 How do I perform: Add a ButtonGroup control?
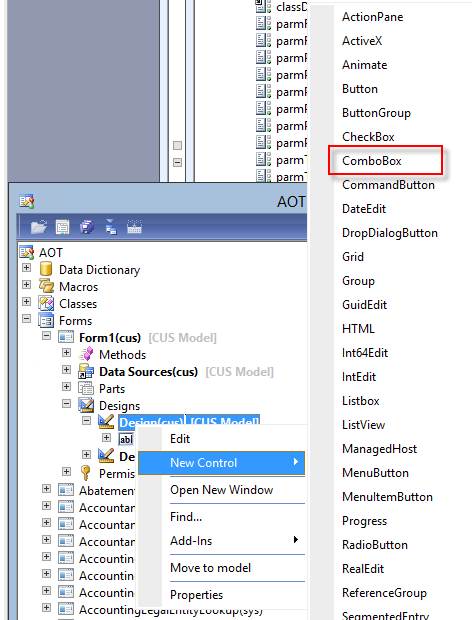pyautogui.click(x=376, y=113)
